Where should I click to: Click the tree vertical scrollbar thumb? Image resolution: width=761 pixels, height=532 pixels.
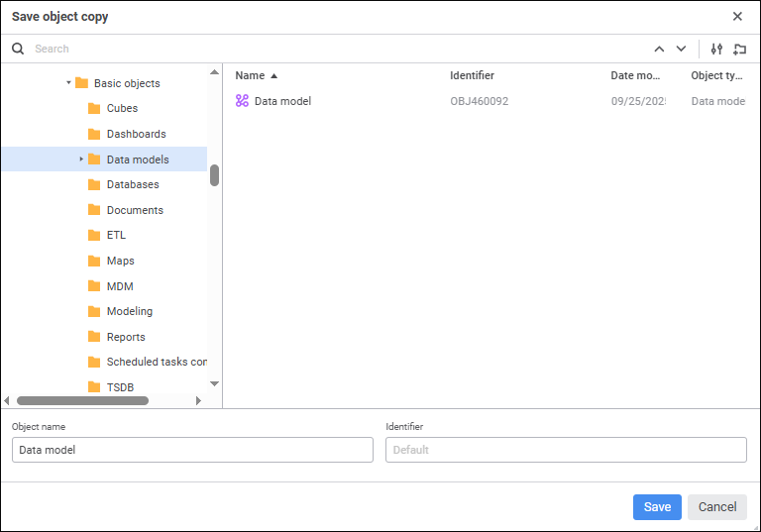[x=214, y=174]
